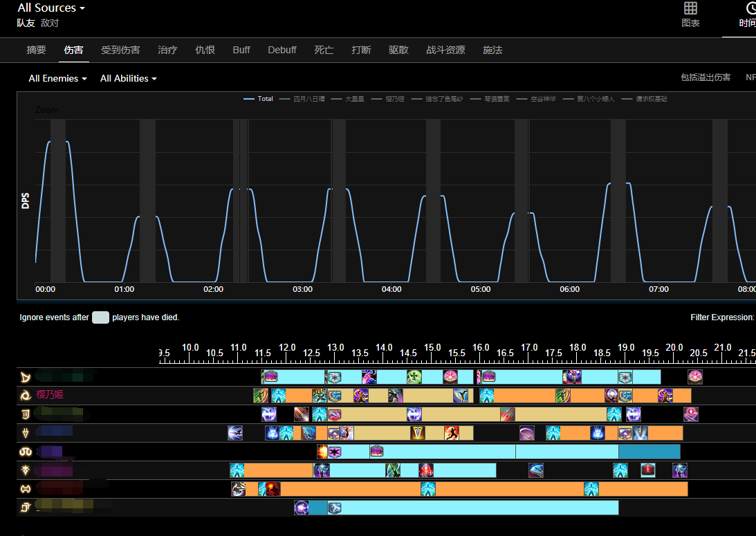Click the 包括溢出伤害 link
Viewport: 756px width, 536px height.
(705, 77)
